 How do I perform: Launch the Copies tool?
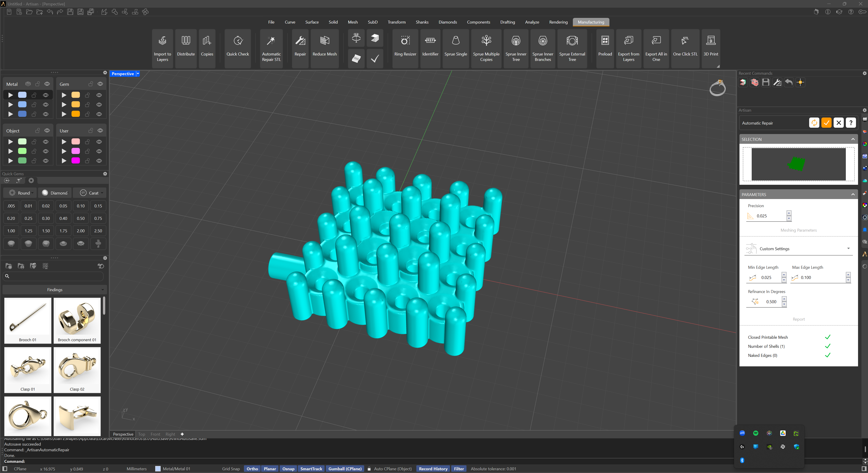point(207,48)
